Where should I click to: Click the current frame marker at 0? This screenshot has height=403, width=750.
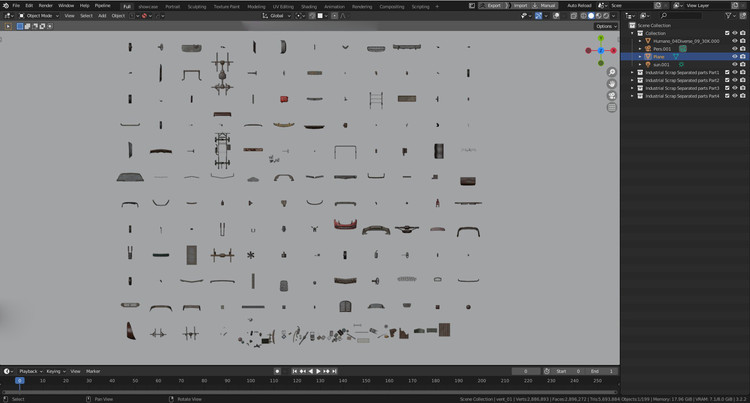pos(20,381)
